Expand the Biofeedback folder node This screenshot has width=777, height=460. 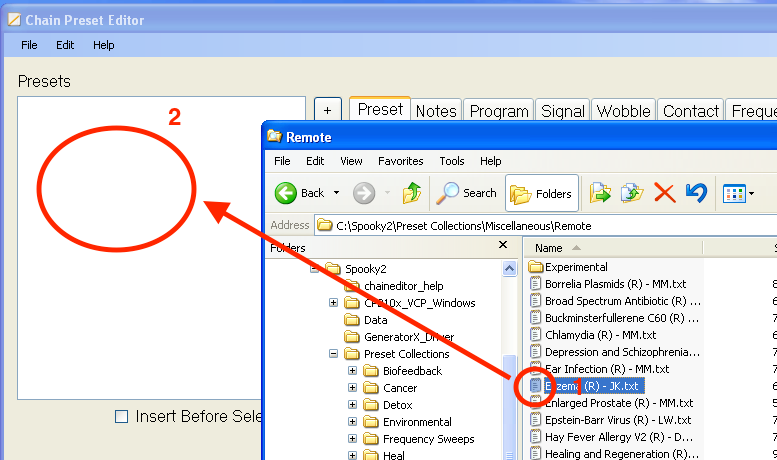pos(352,371)
